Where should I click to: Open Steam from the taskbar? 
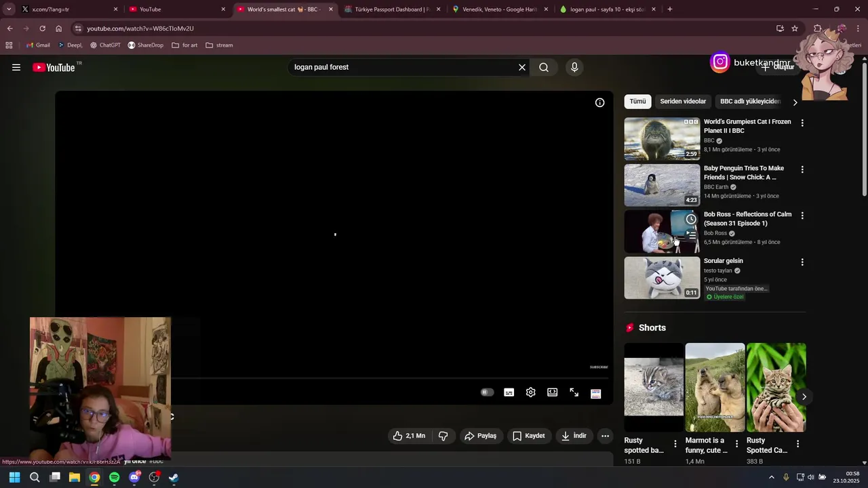point(174,477)
